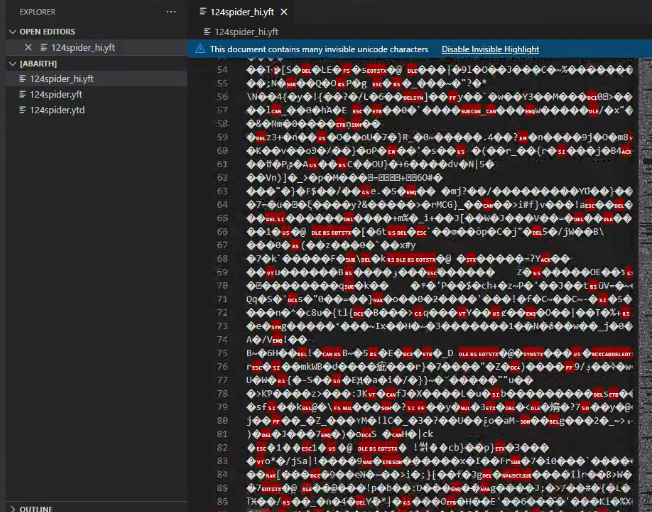Select 124spider_hi.yft entry in Open Editors
The height and width of the screenshot is (512, 652).
pyautogui.click(x=84, y=47)
